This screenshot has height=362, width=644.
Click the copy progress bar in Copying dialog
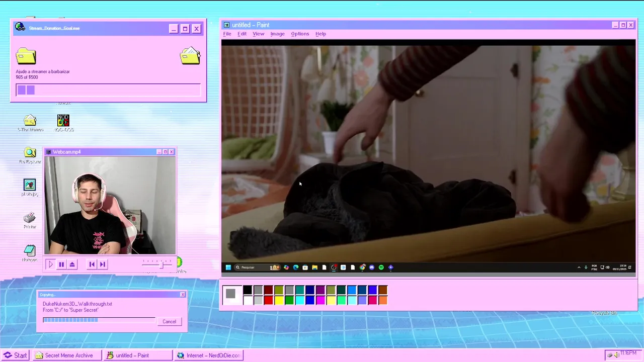(x=99, y=320)
